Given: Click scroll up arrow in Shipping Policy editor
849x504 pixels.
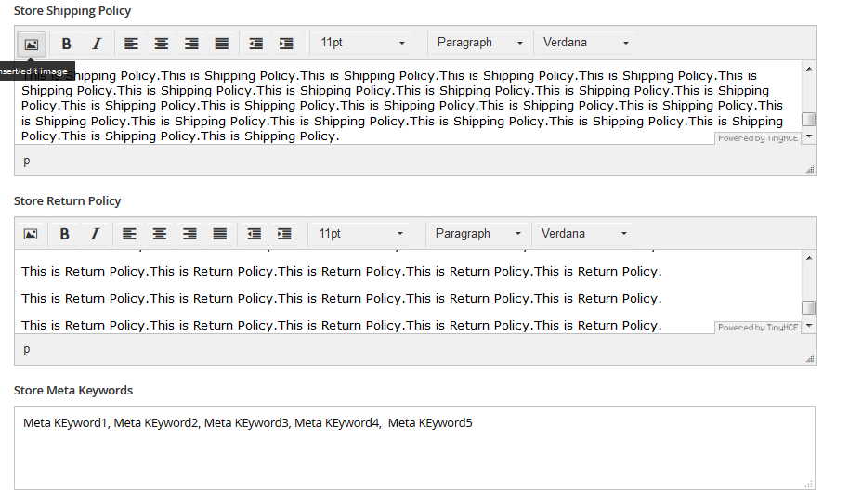Looking at the screenshot, I should point(809,69).
